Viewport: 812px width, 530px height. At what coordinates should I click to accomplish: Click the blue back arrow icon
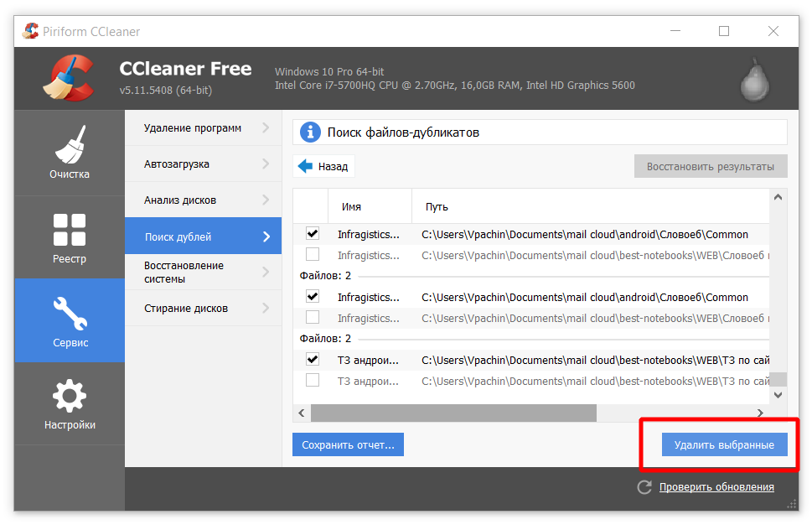[x=305, y=166]
